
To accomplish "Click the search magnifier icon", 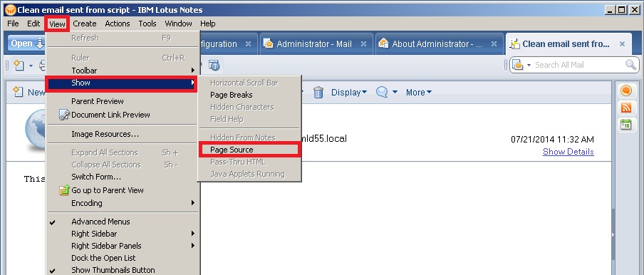I will click(630, 65).
